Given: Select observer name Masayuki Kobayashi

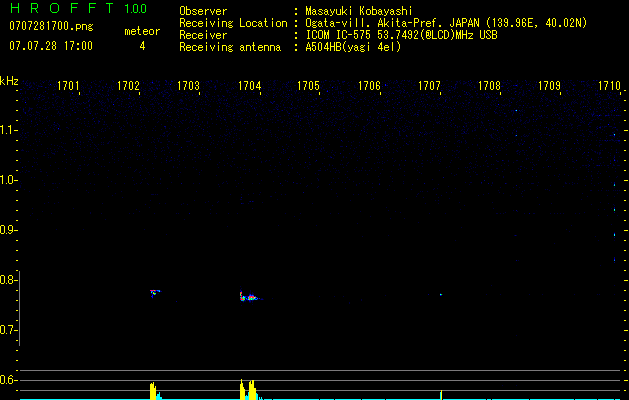Looking at the screenshot, I should coord(359,11).
